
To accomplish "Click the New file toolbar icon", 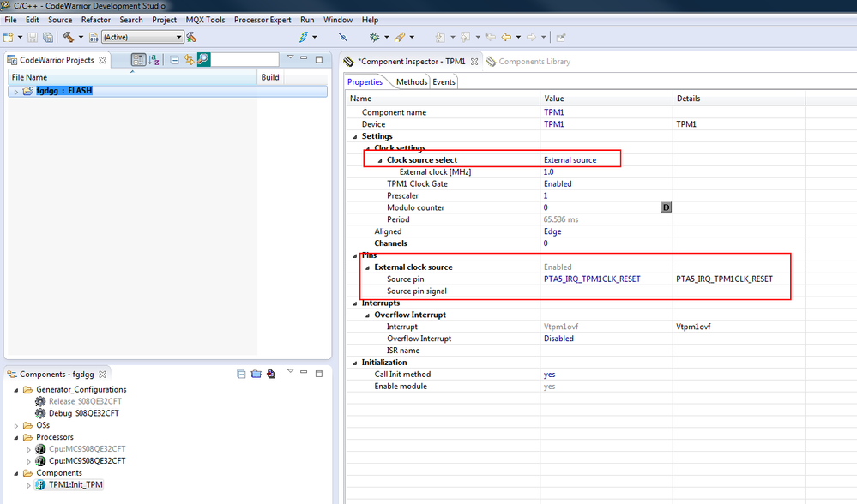I will point(9,37).
